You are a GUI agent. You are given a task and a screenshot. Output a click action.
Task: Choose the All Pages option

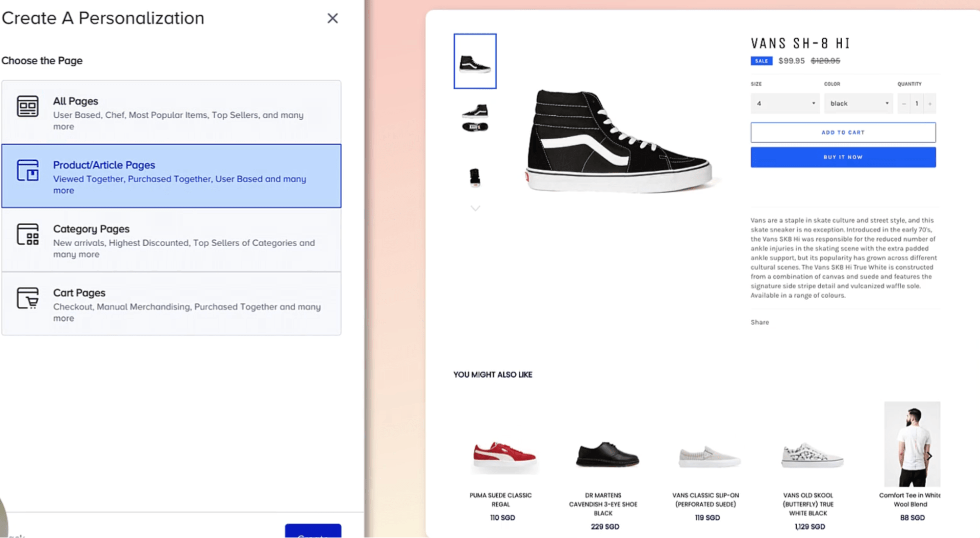[171, 113]
